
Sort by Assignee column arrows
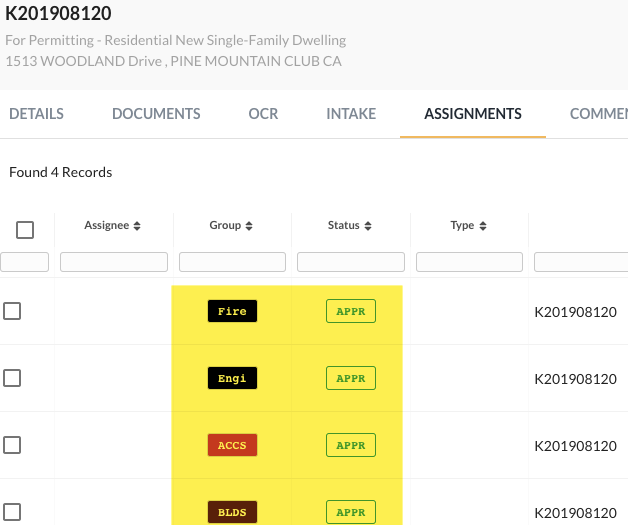pyautogui.click(x=137, y=226)
